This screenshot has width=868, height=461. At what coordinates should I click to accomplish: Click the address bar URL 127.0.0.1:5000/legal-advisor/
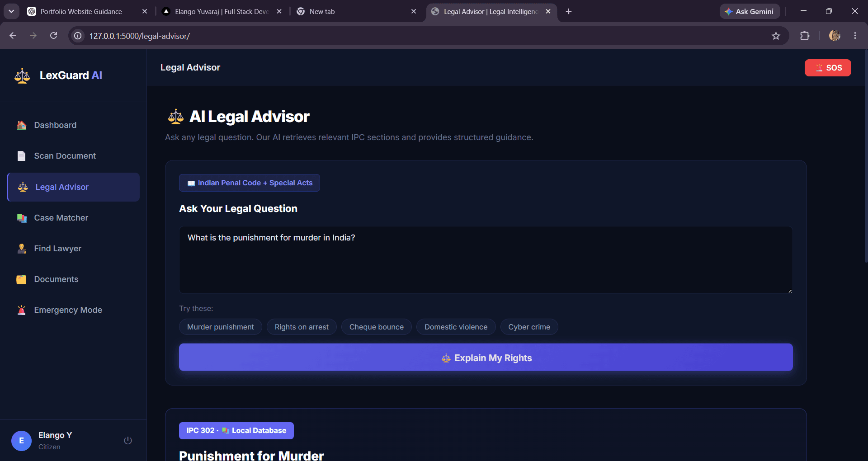tap(140, 36)
